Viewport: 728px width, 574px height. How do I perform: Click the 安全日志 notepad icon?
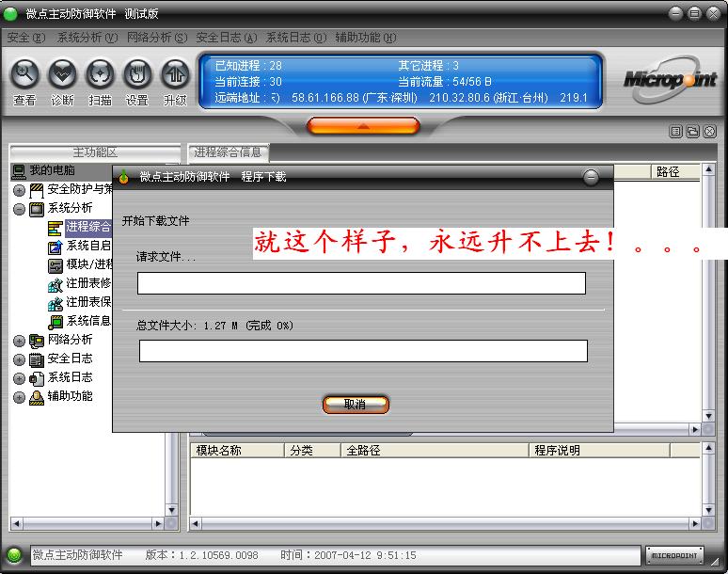click(37, 359)
